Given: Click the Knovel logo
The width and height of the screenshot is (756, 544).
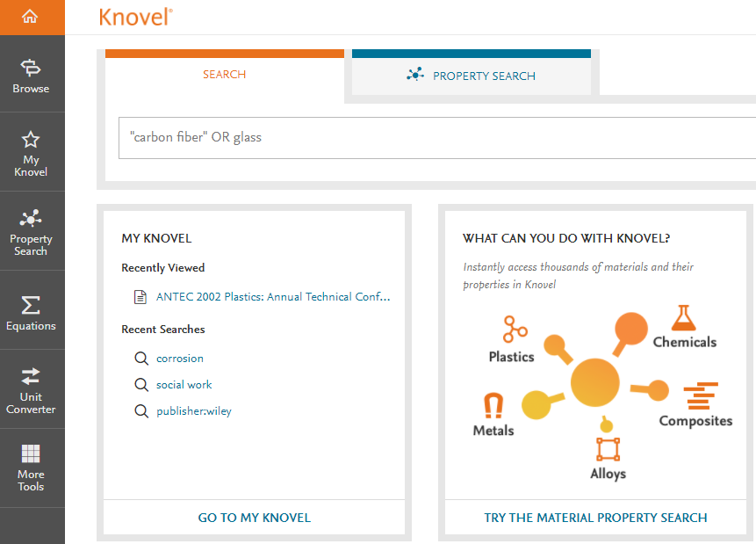Looking at the screenshot, I should click(x=135, y=17).
